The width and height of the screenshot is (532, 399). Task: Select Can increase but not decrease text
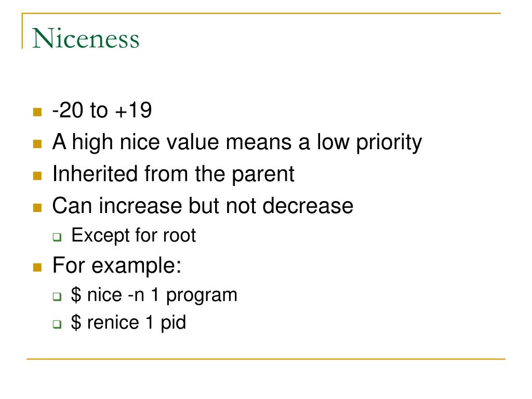point(203,206)
